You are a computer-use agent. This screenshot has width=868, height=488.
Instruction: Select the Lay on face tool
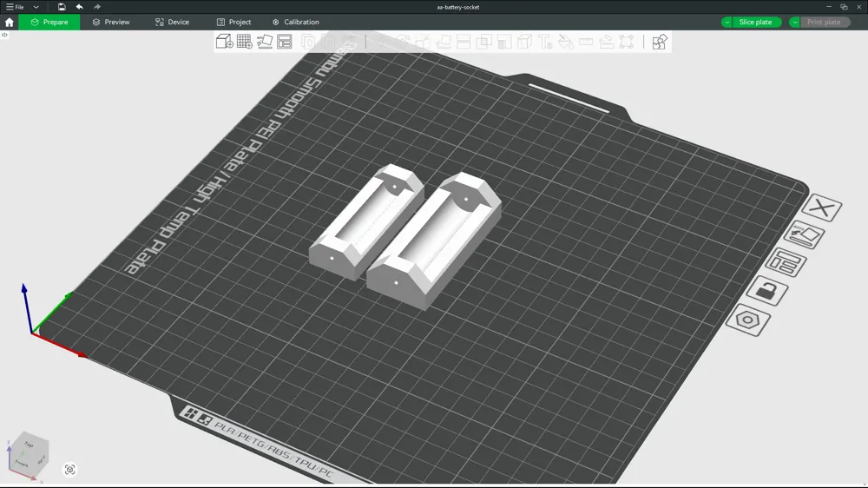click(444, 42)
